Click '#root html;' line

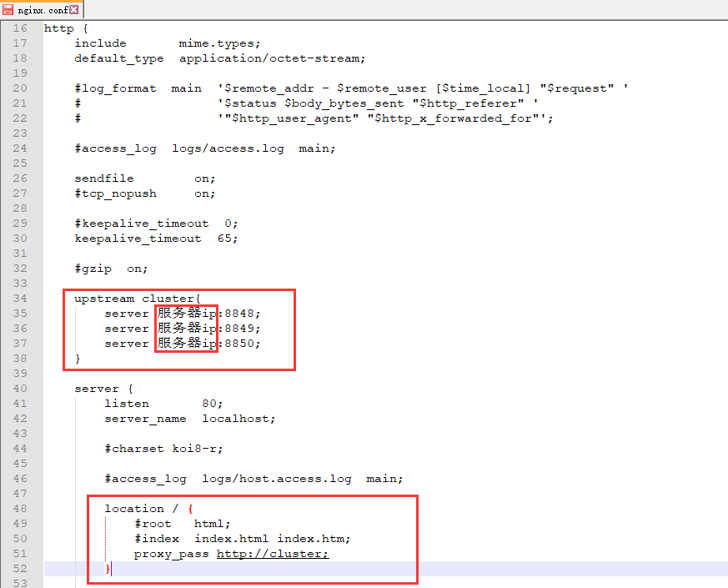pyautogui.click(x=183, y=524)
